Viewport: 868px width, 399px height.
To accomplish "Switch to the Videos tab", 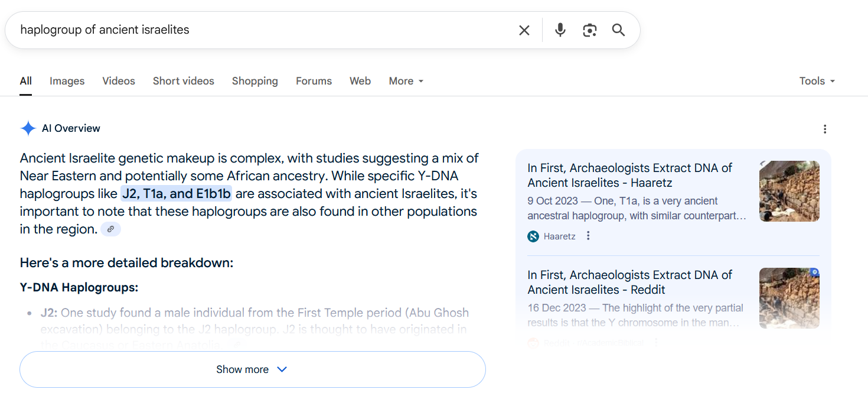I will coord(119,81).
